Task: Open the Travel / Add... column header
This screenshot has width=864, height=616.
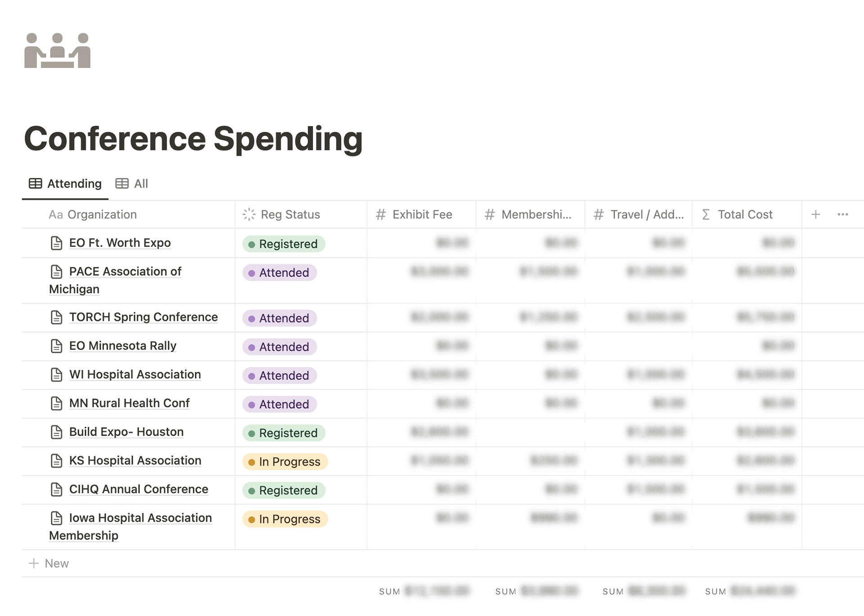Action: pyautogui.click(x=638, y=214)
